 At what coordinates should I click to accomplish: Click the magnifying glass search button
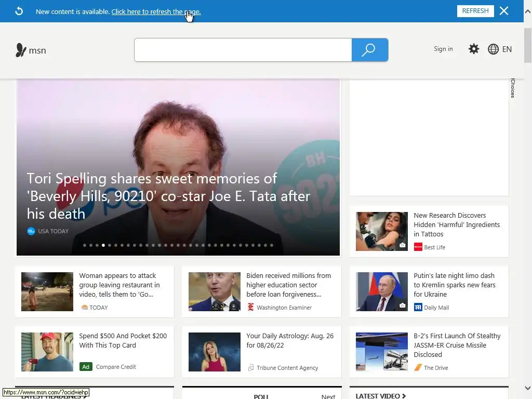370,50
